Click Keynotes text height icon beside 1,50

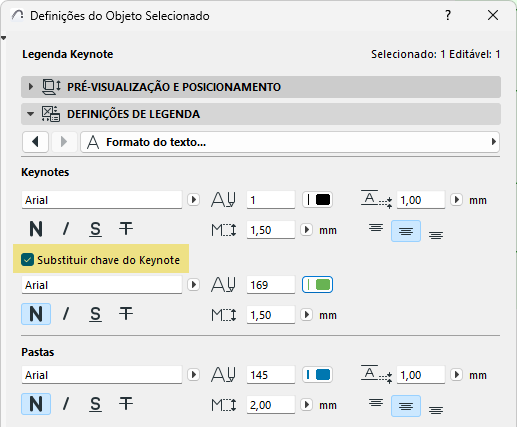(x=224, y=230)
